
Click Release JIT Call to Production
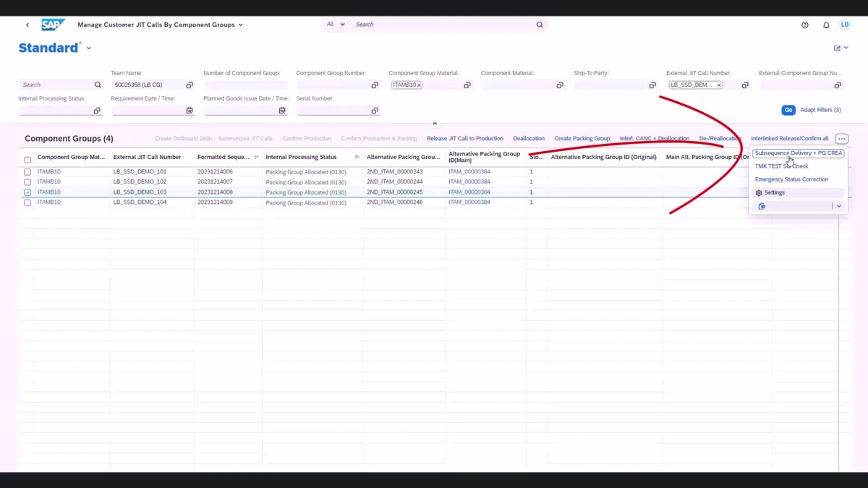[x=465, y=138]
